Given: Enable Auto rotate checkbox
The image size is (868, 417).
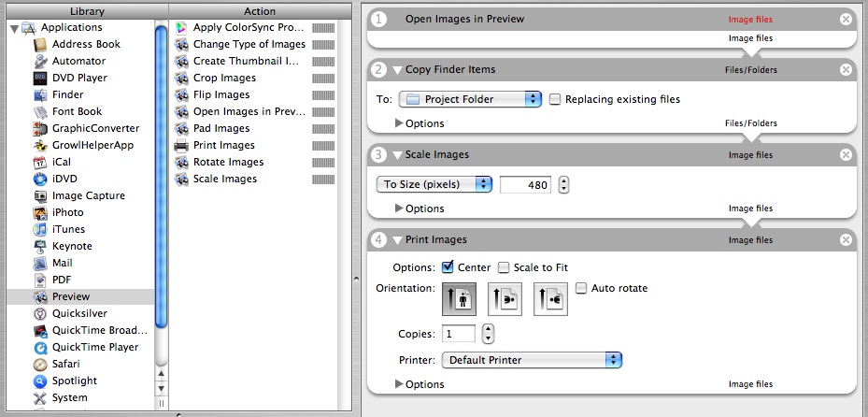Looking at the screenshot, I should (581, 289).
